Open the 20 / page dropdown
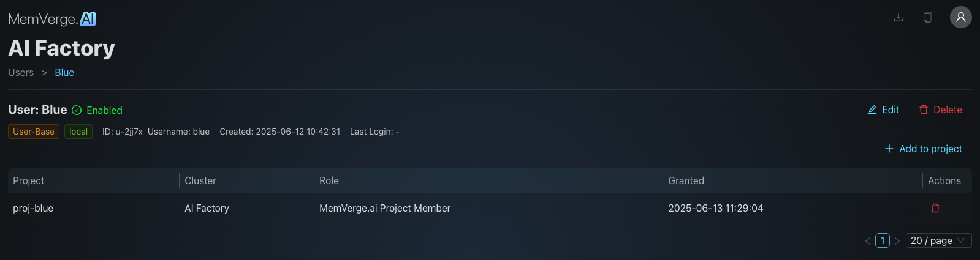The height and width of the screenshot is (260, 980). [x=938, y=240]
